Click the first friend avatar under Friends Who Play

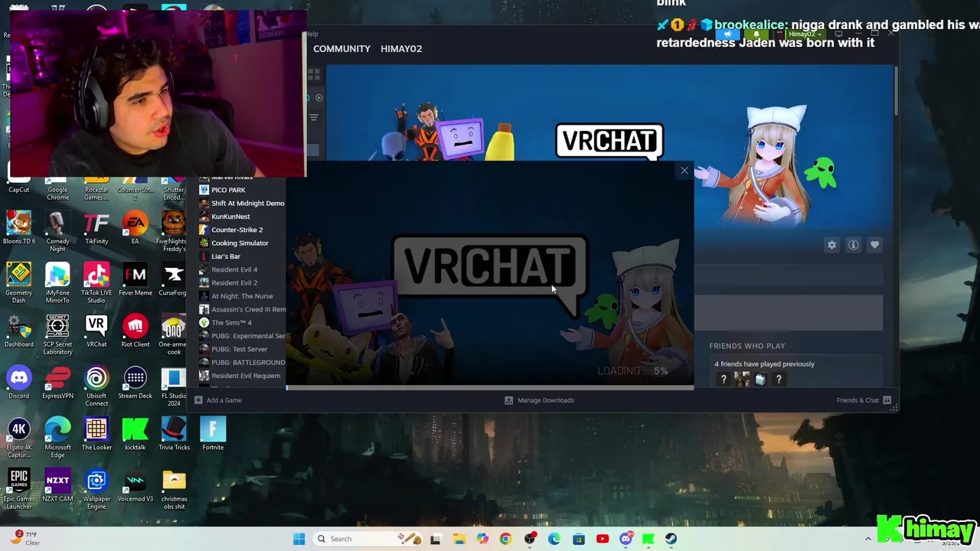coord(723,379)
